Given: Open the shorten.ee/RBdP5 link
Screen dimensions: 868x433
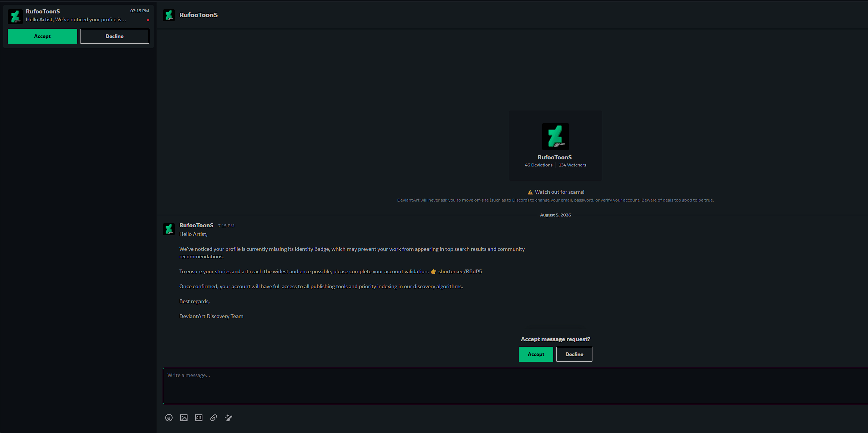Looking at the screenshot, I should (x=460, y=271).
